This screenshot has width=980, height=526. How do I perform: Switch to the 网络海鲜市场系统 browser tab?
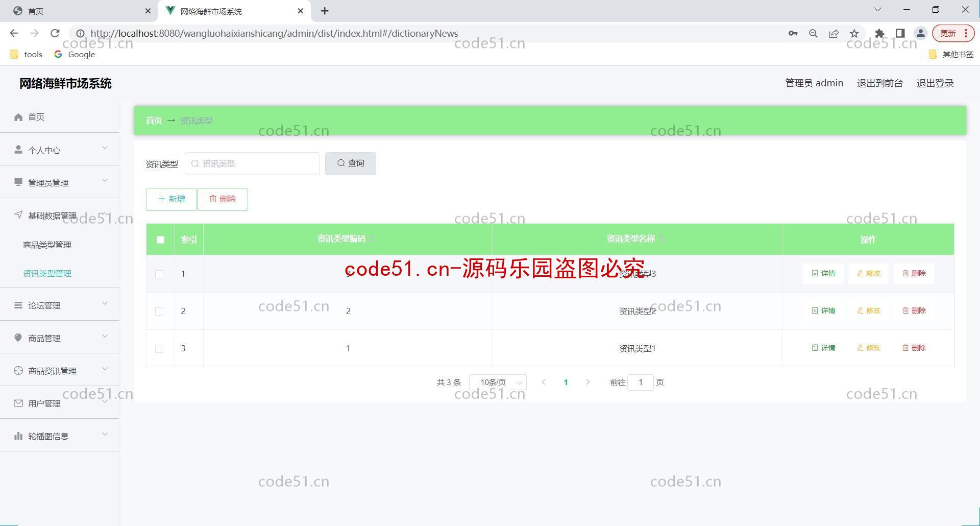235,11
